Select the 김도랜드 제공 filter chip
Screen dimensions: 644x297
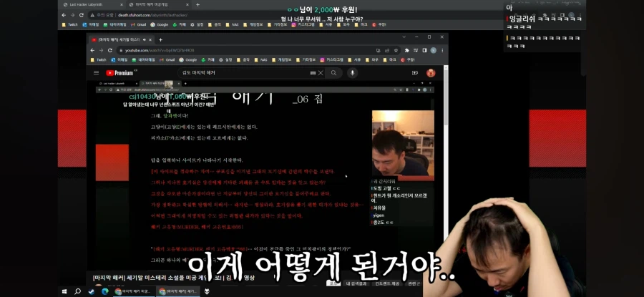(386, 283)
